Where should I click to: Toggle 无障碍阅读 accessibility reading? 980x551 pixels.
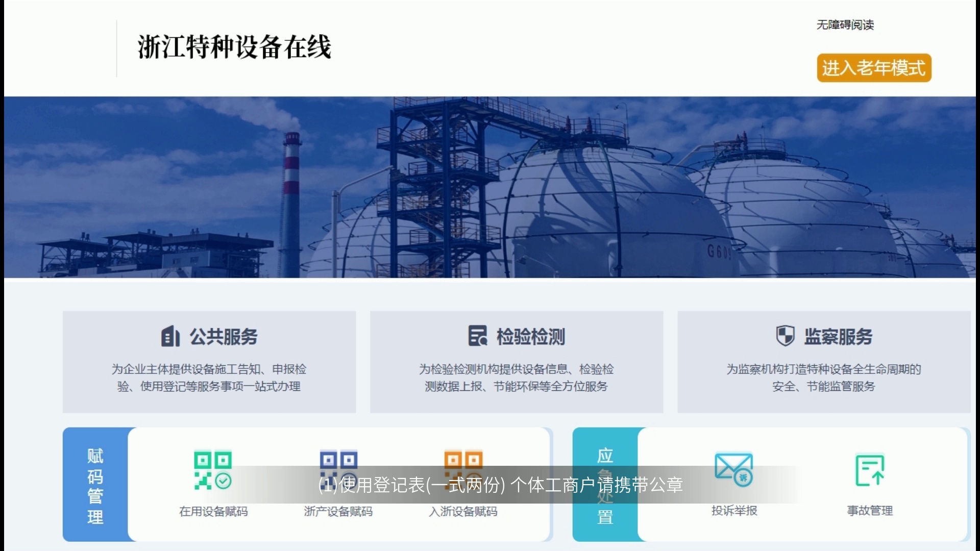pyautogui.click(x=845, y=24)
